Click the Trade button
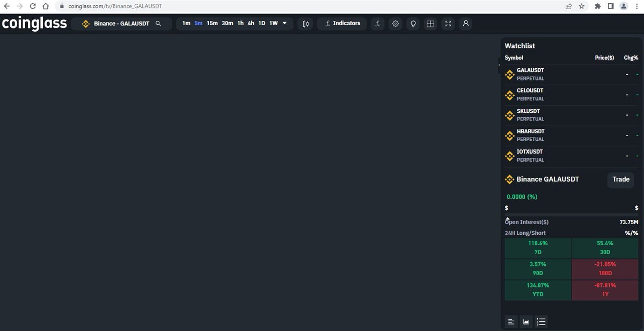The image size is (644, 331). (621, 179)
